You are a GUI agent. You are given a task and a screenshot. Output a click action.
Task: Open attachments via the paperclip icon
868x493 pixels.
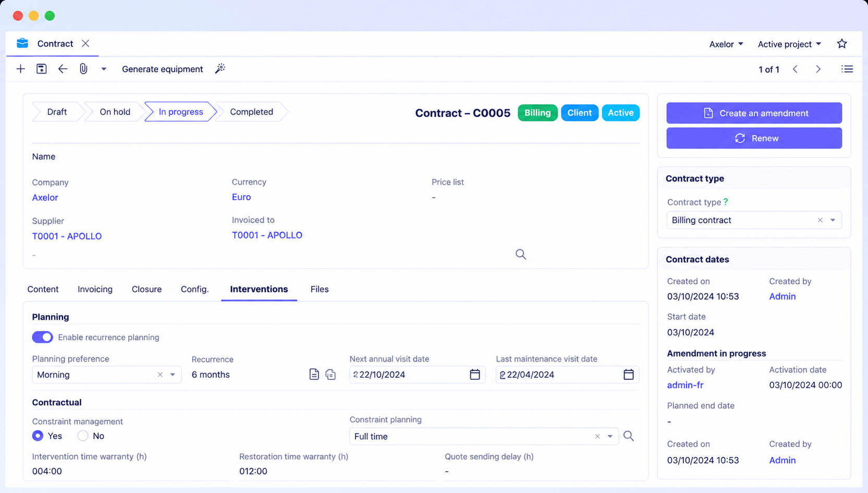(x=83, y=69)
